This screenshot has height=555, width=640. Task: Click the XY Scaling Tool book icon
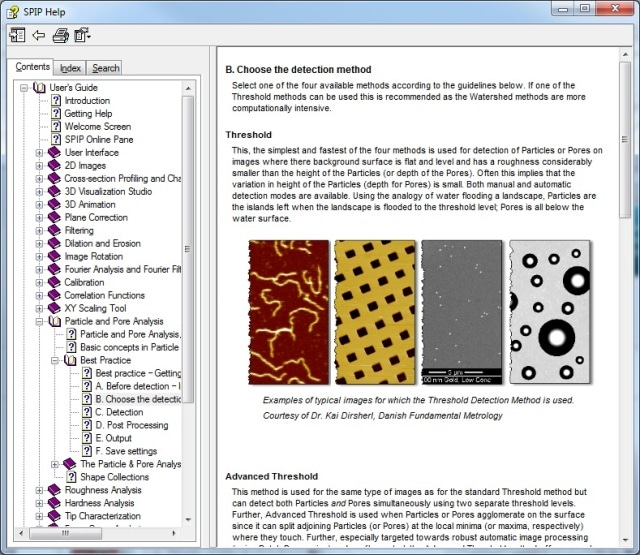(x=54, y=308)
